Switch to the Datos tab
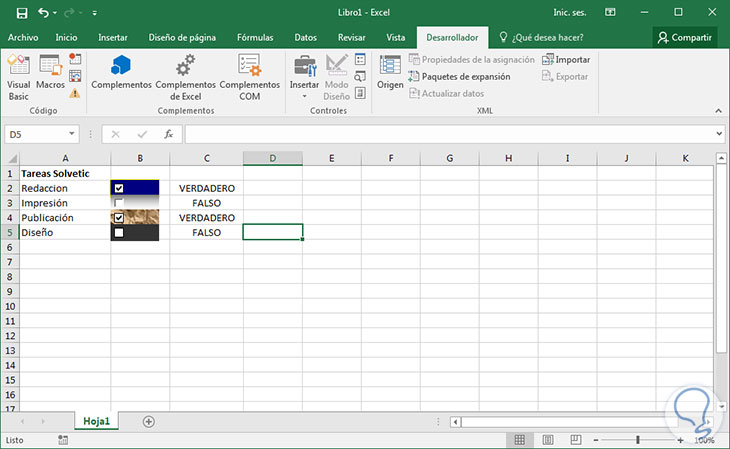Viewport: 730px width, 449px height. coord(305,37)
